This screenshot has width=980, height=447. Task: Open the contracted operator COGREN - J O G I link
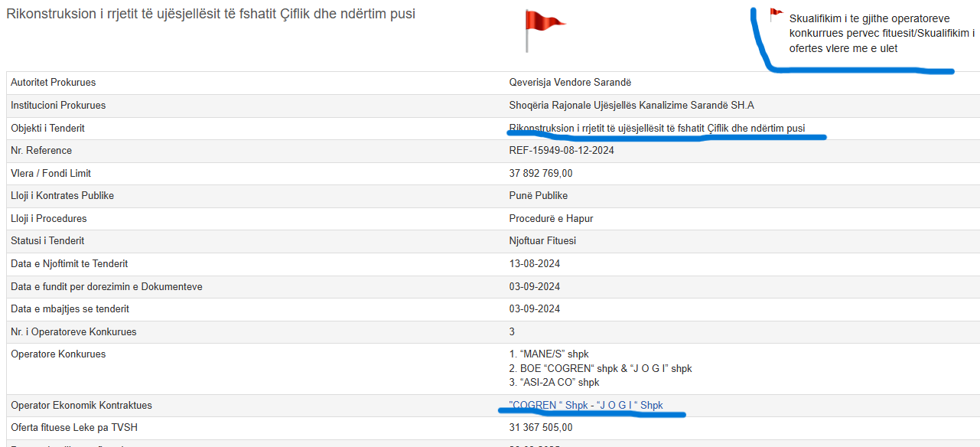pyautogui.click(x=586, y=405)
